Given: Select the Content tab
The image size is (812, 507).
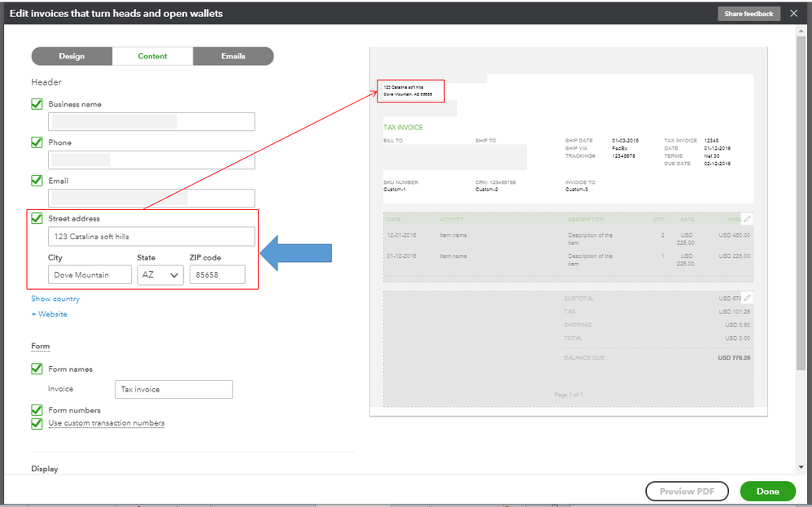Looking at the screenshot, I should coord(152,56).
